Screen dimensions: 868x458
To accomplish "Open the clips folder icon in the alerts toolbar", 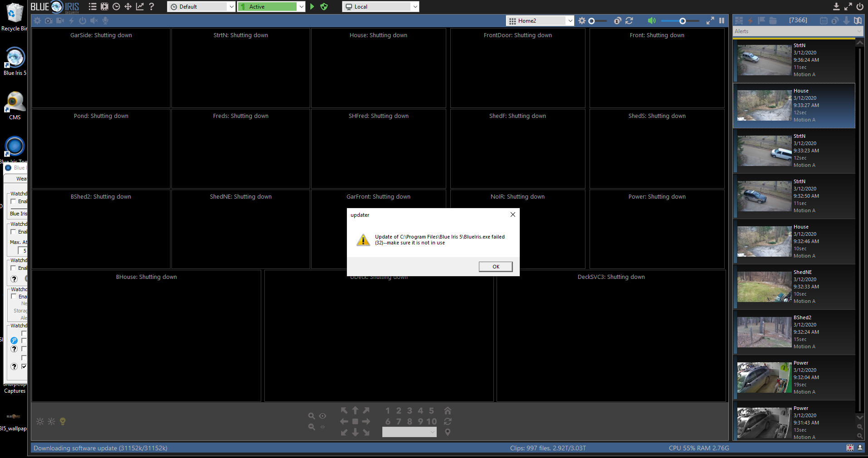I will point(773,20).
